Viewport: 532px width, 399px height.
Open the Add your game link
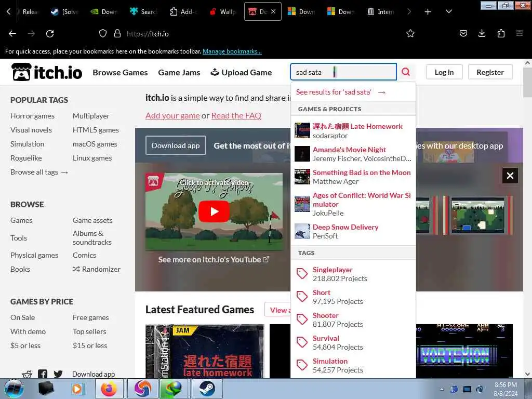tap(172, 115)
